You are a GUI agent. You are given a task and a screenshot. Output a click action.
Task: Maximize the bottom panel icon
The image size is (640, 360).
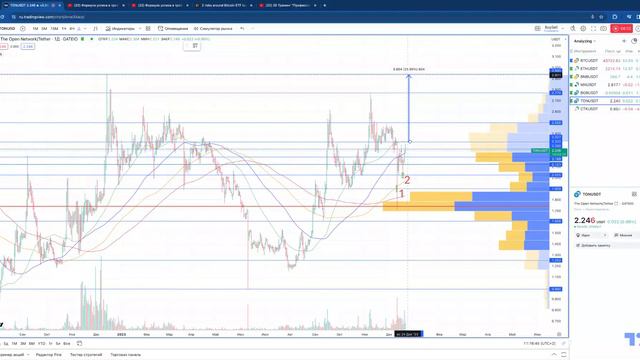(x=564, y=355)
